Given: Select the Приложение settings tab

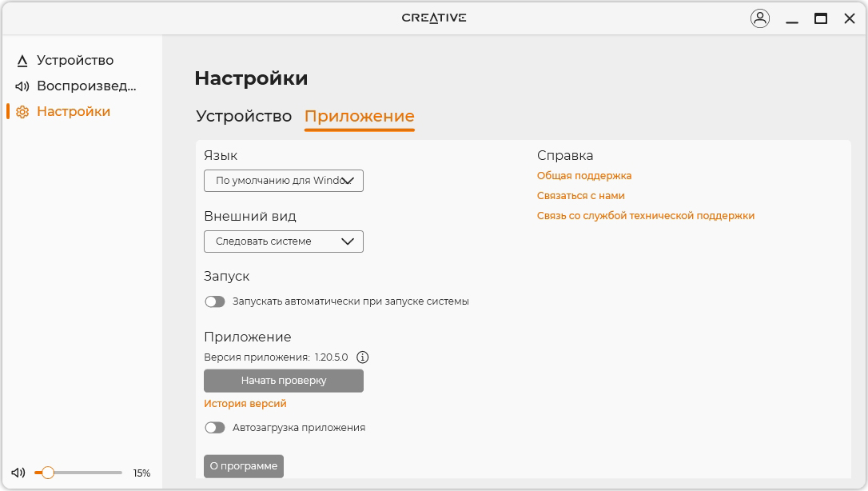Looking at the screenshot, I should (359, 116).
